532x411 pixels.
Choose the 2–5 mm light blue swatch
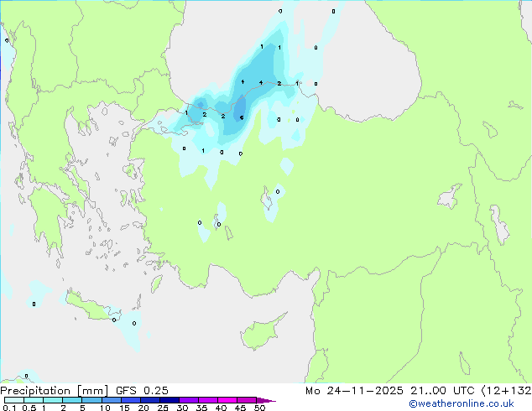[72, 400]
